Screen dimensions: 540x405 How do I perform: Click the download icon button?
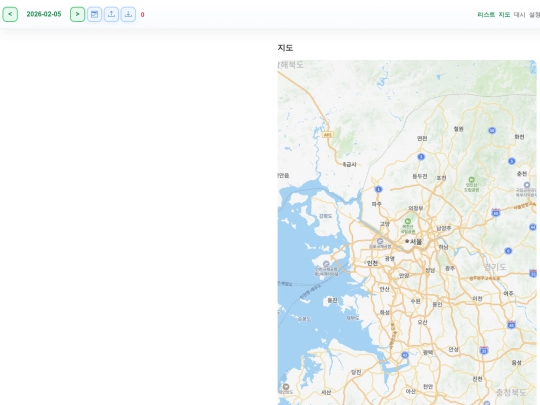pyautogui.click(x=128, y=14)
